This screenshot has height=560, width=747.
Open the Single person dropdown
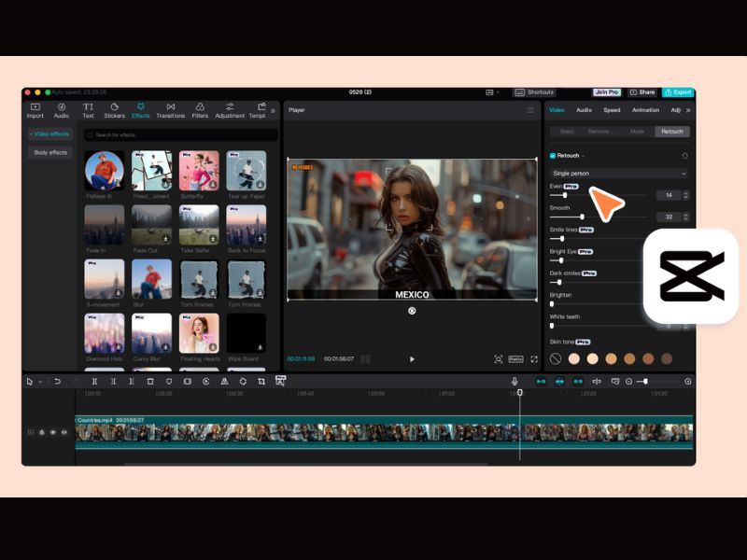coord(619,174)
